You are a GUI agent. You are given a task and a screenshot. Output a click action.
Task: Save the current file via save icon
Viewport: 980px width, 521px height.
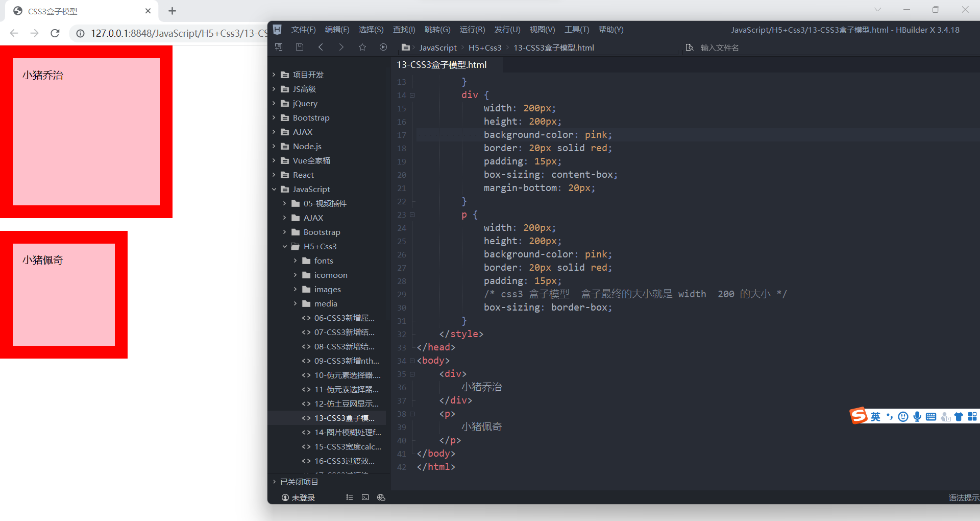point(300,47)
